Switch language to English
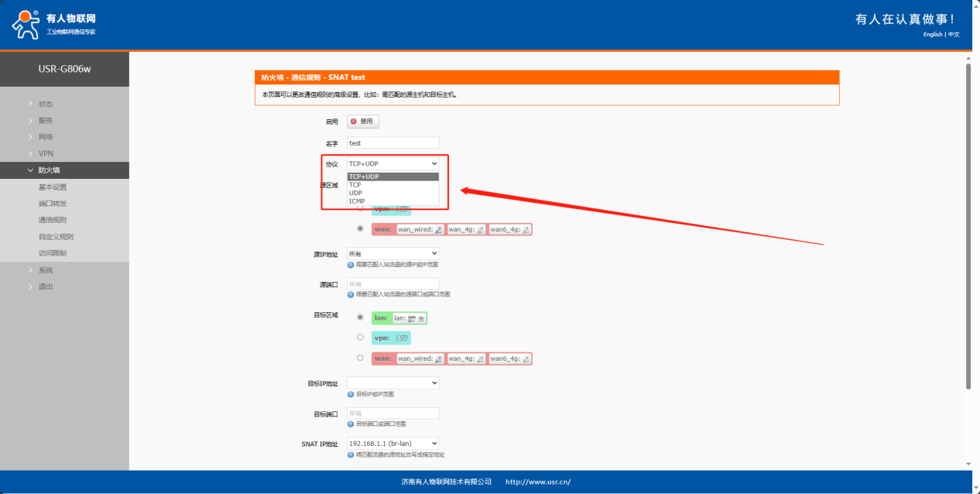This screenshot has height=494, width=980. point(933,34)
